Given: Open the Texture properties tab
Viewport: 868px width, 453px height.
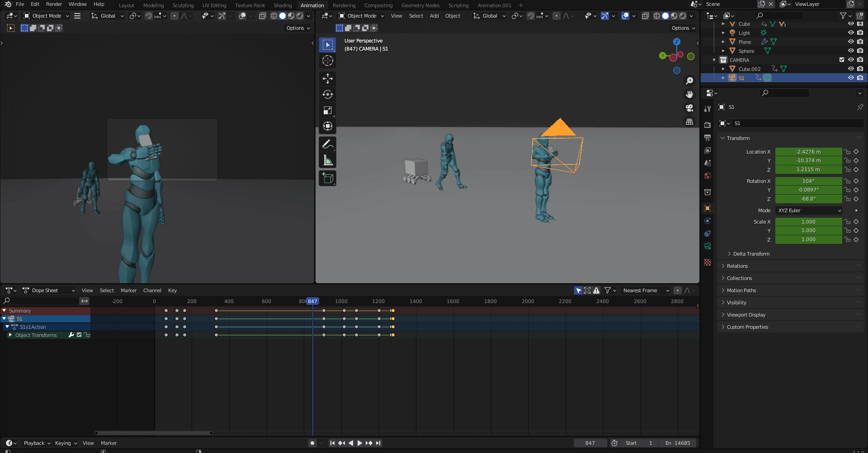Looking at the screenshot, I should [x=708, y=262].
